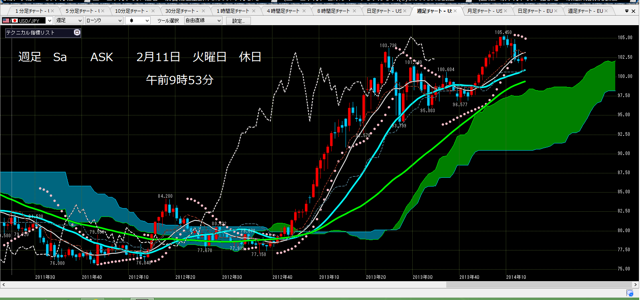Image resolution: width=644 pixels, height=300 pixels.
Task: Switch to the 1時間足チャート tab
Action: coord(233,11)
